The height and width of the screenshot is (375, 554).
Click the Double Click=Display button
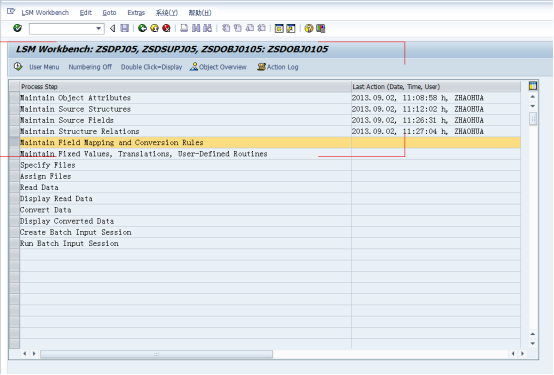click(x=151, y=67)
